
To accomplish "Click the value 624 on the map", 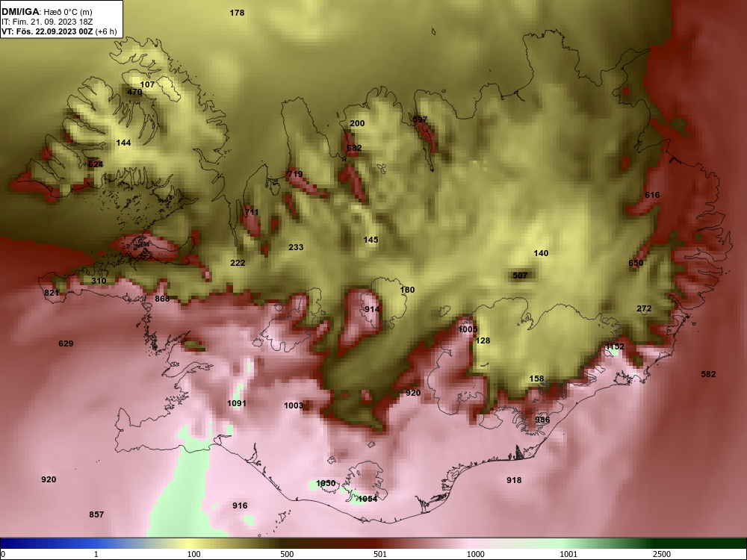I will [x=96, y=164].
